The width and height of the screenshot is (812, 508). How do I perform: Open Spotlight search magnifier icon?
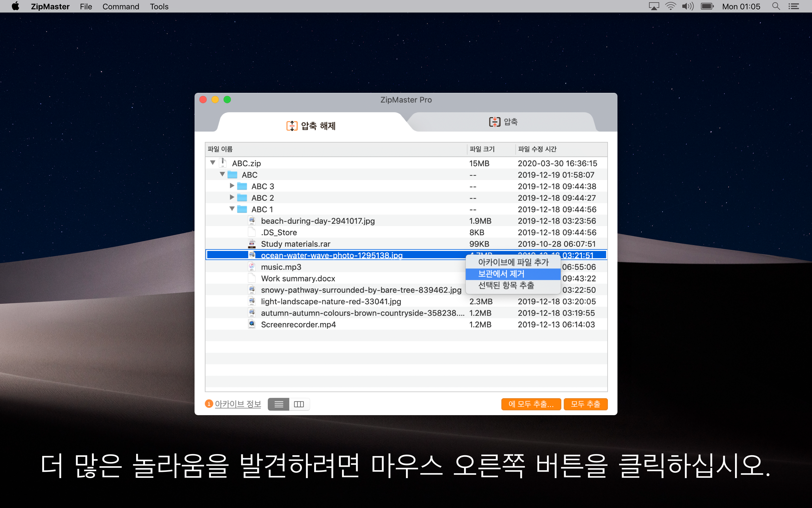[x=776, y=6]
